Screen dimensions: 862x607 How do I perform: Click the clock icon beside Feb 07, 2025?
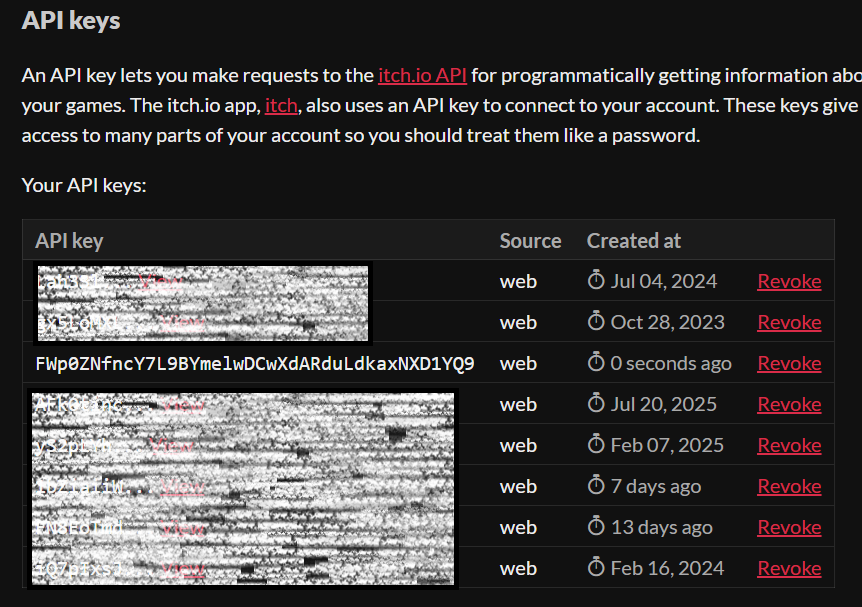(x=596, y=445)
